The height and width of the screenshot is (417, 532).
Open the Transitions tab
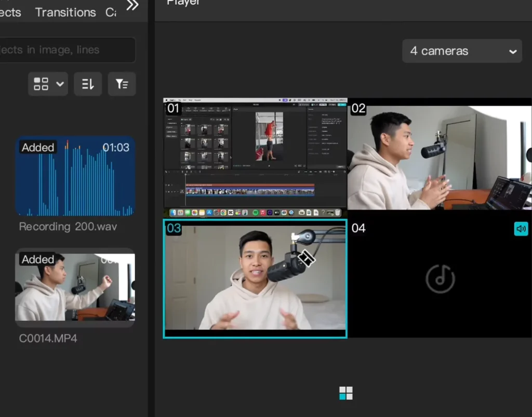(x=65, y=12)
